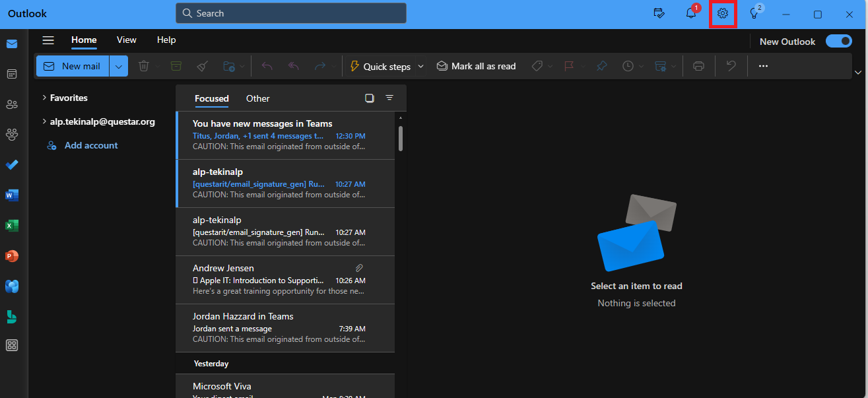The width and height of the screenshot is (868, 398).
Task: Launch Word from the sidebar
Action: (x=12, y=195)
